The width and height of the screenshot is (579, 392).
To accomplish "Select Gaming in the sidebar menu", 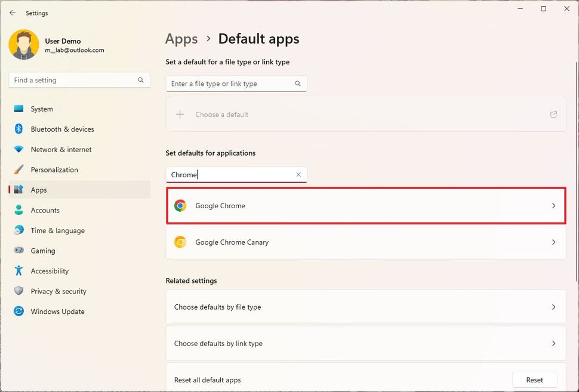I will [x=42, y=251].
